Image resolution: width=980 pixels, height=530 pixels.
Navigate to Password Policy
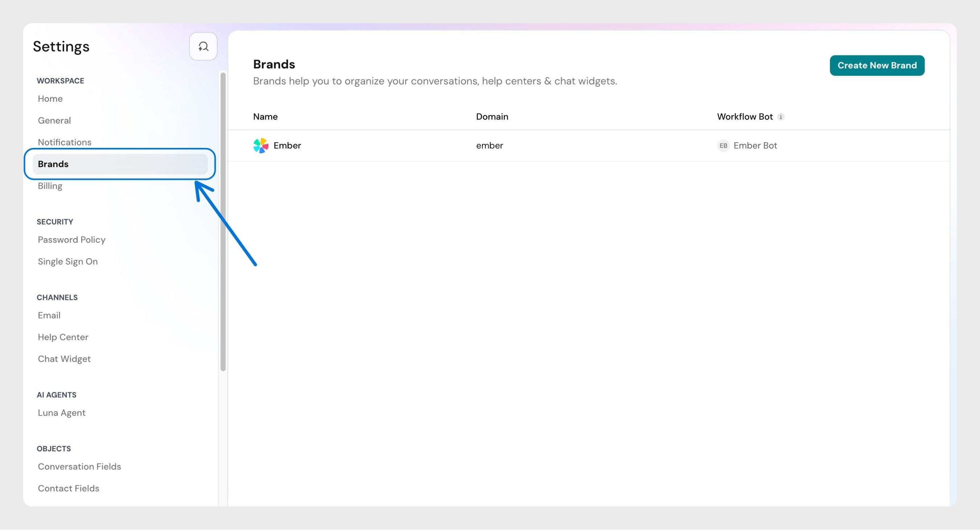coord(71,240)
